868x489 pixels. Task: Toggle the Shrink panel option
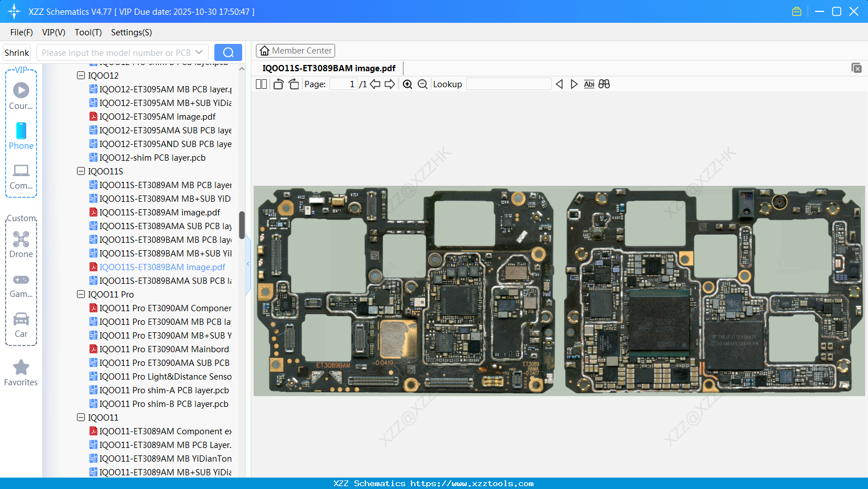(17, 52)
